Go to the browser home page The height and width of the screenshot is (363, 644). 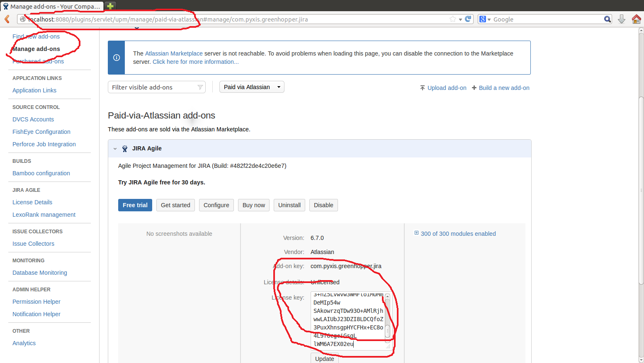click(x=636, y=19)
